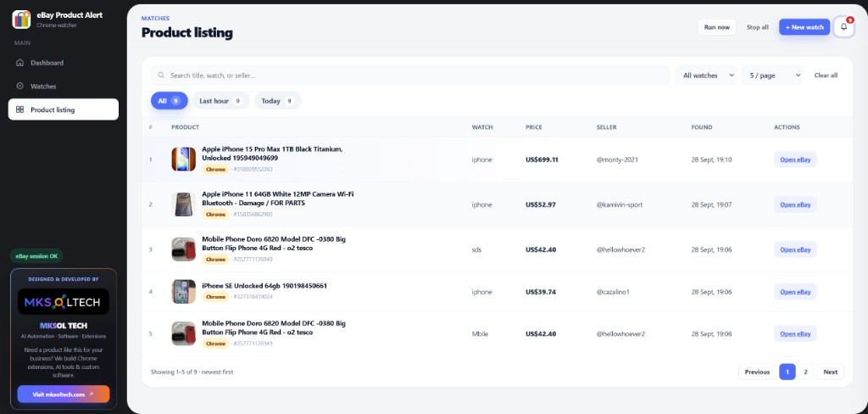Click found time 28 Sept, 19:07

(x=711, y=204)
